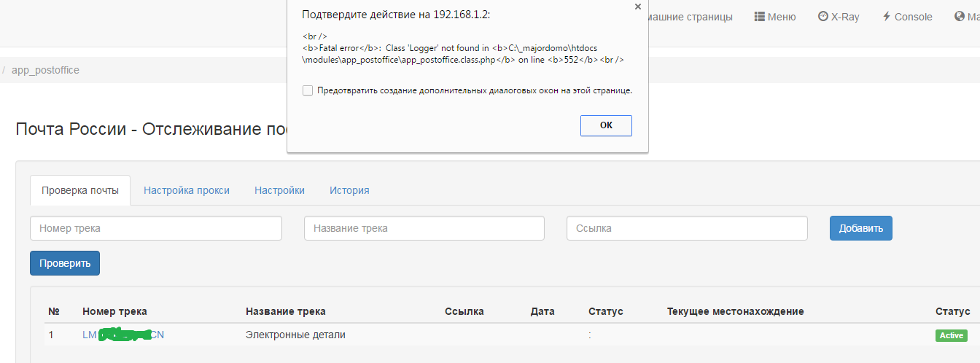This screenshot has height=363, width=980.
Task: Click the Текущее местонахождение column header
Action: (735, 311)
